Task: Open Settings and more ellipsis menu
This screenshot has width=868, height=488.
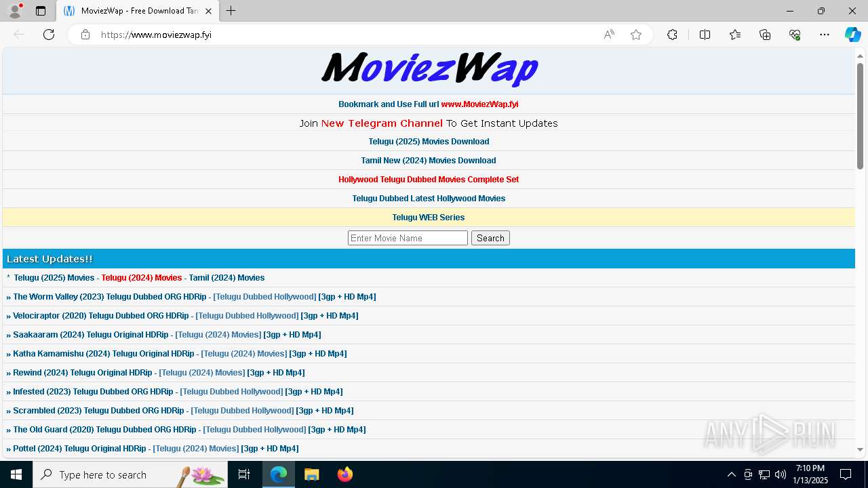Action: point(825,35)
